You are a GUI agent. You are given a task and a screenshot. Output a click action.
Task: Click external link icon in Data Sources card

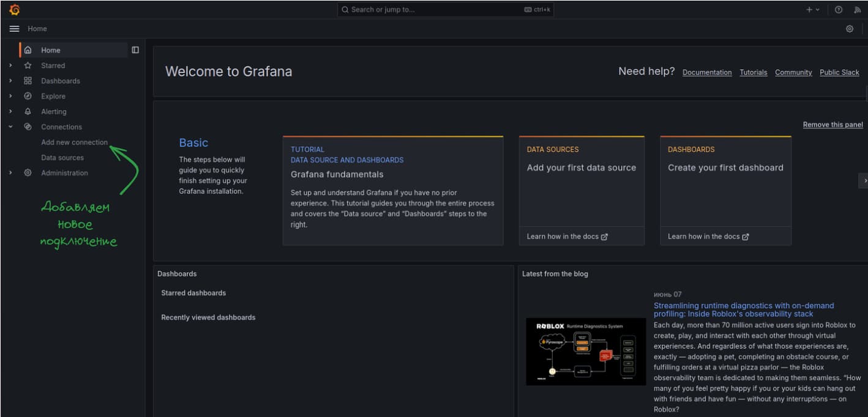[x=604, y=237]
